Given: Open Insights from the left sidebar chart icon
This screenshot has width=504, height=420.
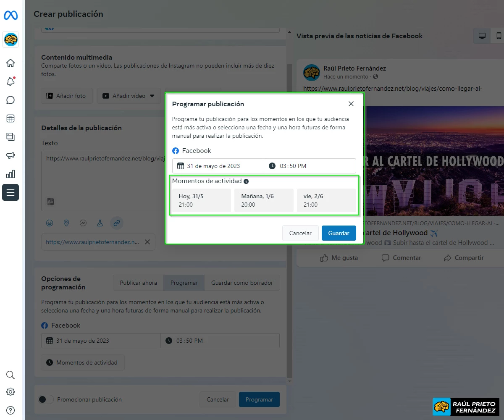Looking at the screenshot, I should tap(10, 174).
